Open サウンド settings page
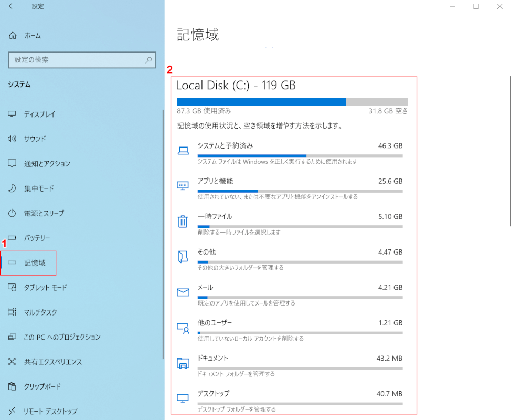Screen dimensions: 511x420 click(35, 139)
